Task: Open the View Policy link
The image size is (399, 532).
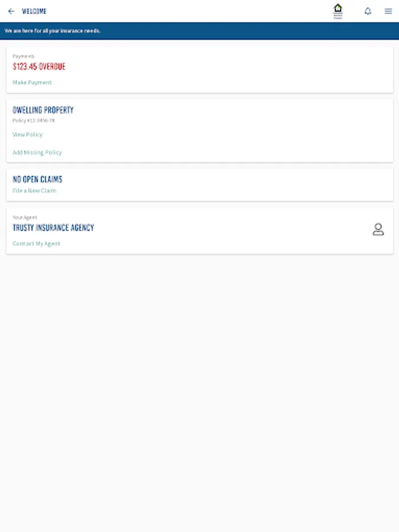Action: click(x=27, y=135)
